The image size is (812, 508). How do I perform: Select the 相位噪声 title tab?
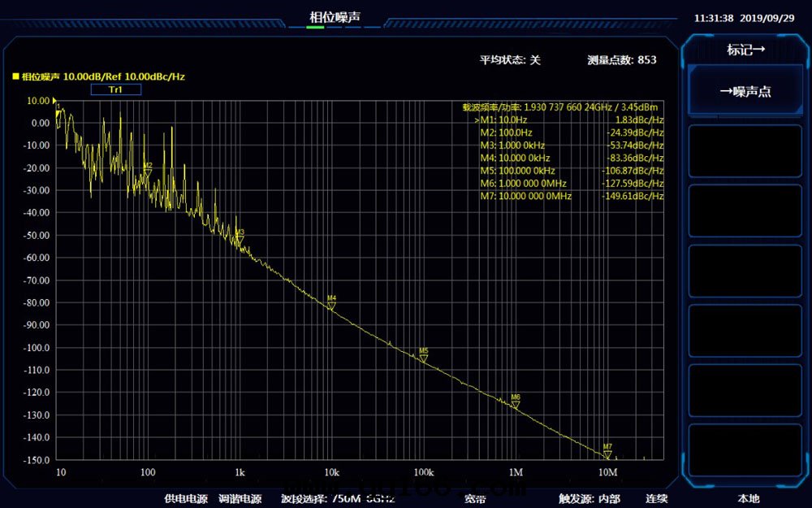pyautogui.click(x=335, y=16)
